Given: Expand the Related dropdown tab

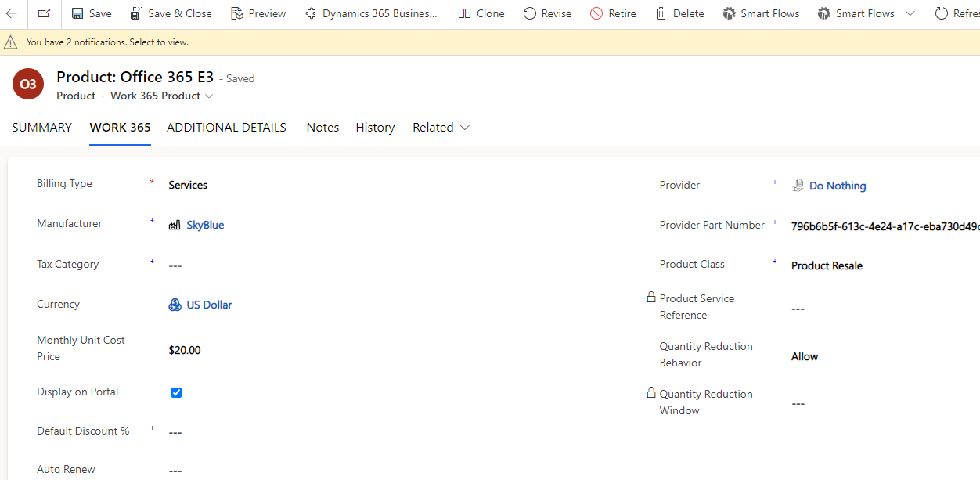Looking at the screenshot, I should coord(441,128).
